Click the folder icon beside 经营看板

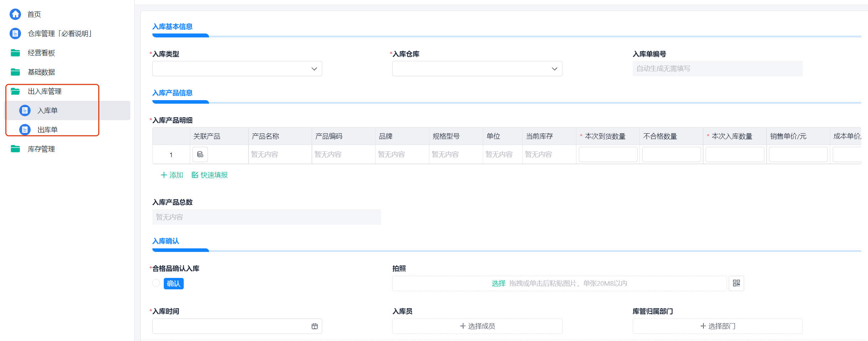(15, 53)
